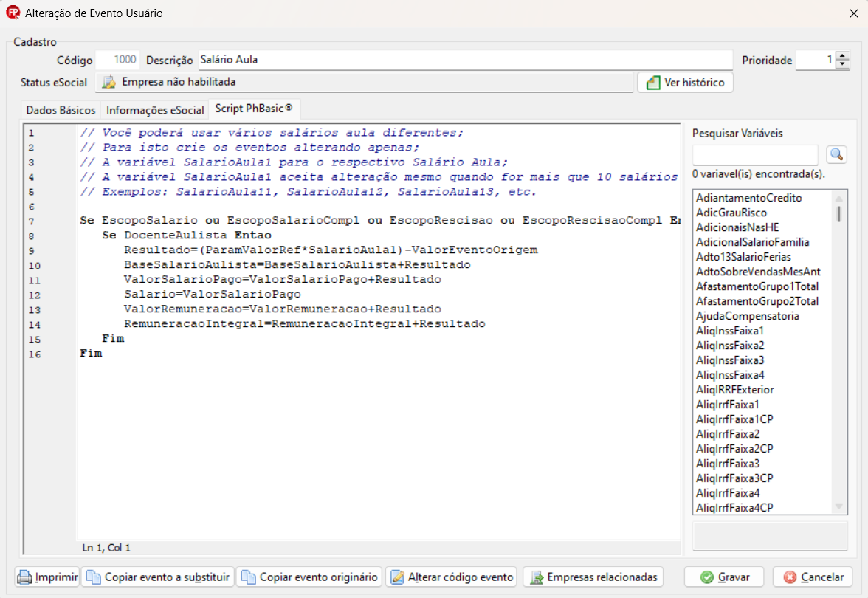Switch to the Dados Básicos tab
This screenshot has width=868, height=598.
[x=61, y=110]
